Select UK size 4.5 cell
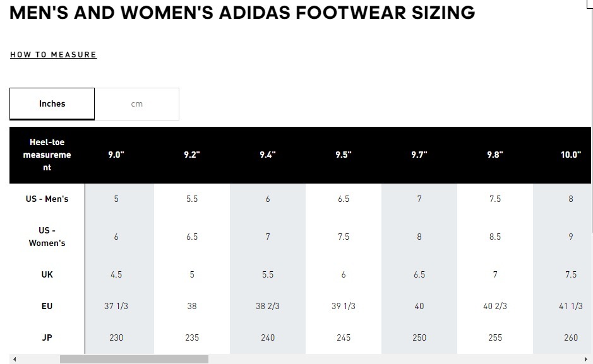The width and height of the screenshot is (593, 364). point(116,274)
